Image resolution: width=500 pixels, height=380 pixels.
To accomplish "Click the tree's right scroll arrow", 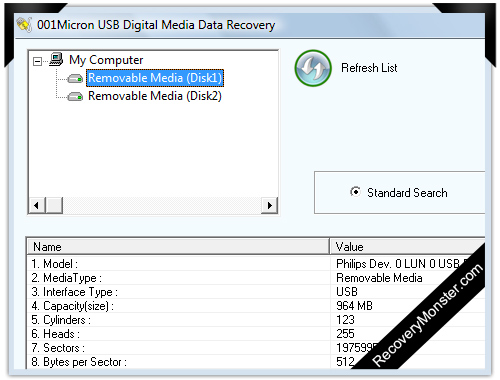I will pyautogui.click(x=270, y=205).
